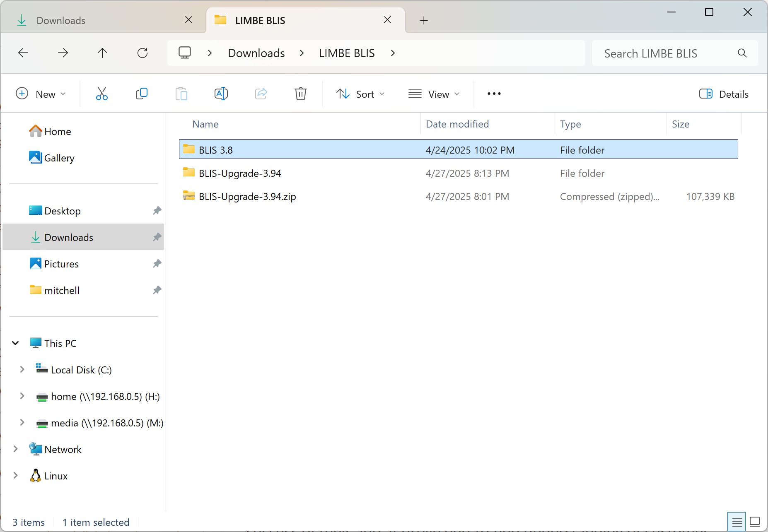This screenshot has height=532, width=768.
Task: Refresh the LIMBE BLIS folder
Action: pyautogui.click(x=142, y=53)
